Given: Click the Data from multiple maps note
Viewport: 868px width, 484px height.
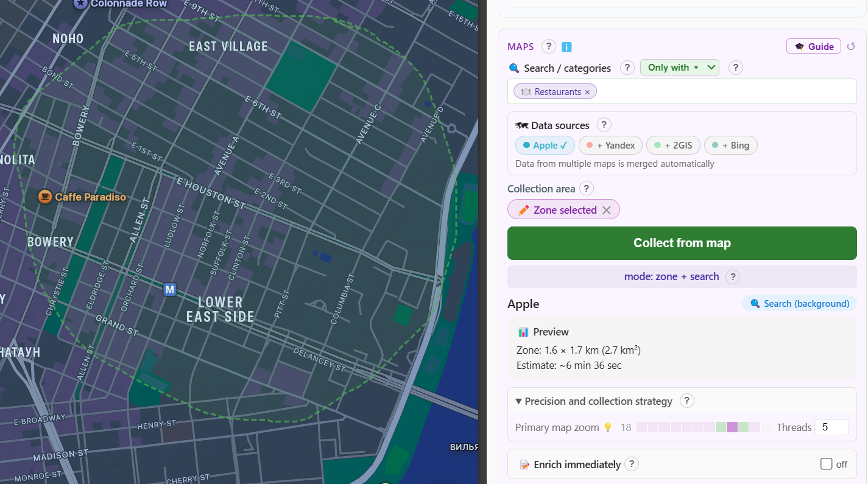Looking at the screenshot, I should pos(615,163).
